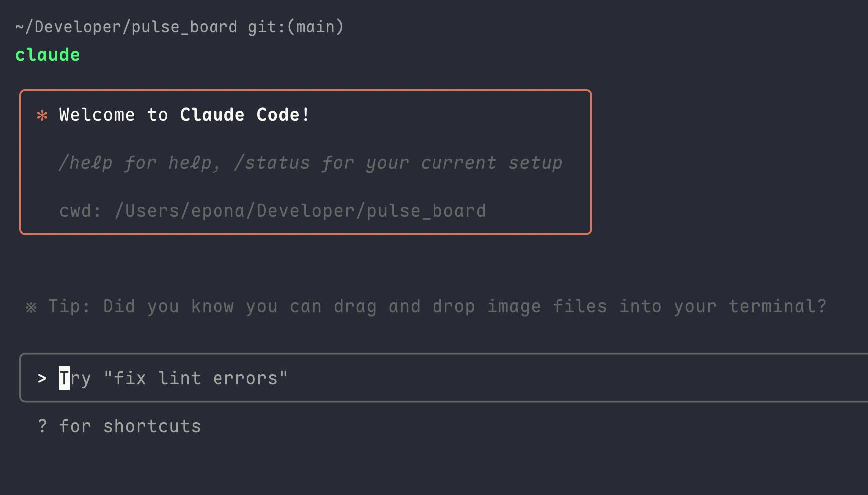Click the /status command hint
Image resolution: width=868 pixels, height=495 pixels.
272,163
